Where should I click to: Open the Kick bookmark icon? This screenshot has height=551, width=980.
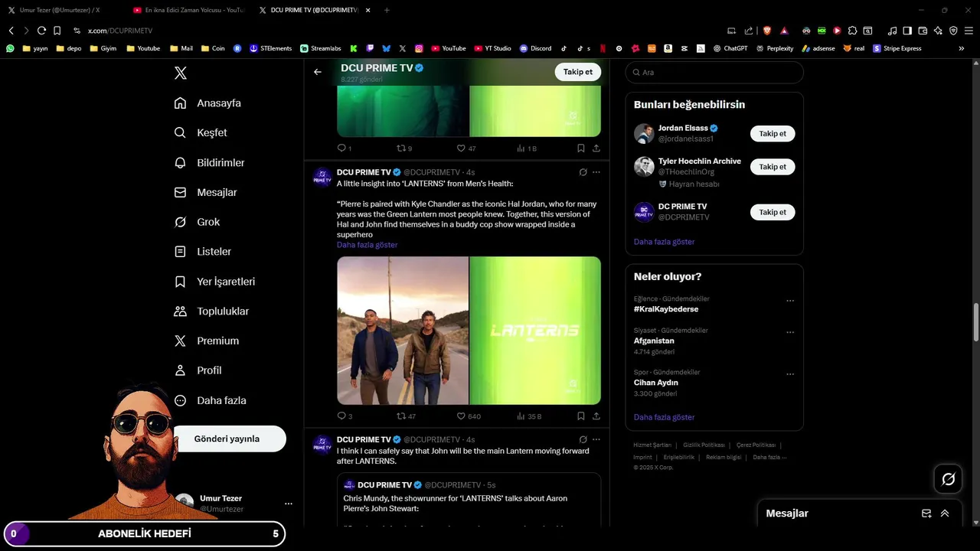point(354,48)
